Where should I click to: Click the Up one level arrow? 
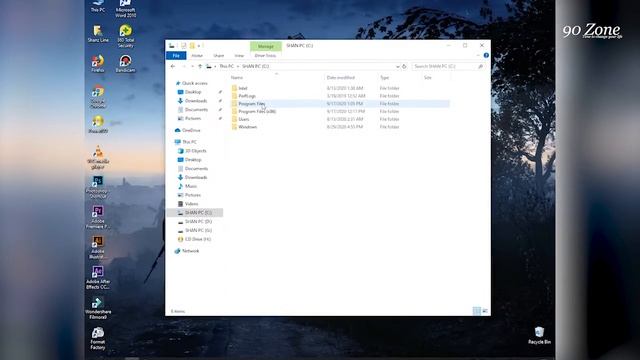[200, 66]
